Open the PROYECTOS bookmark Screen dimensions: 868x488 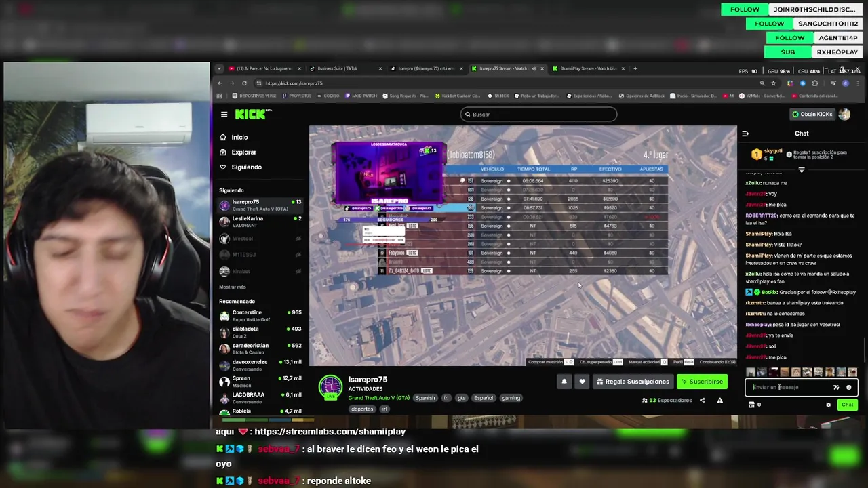coord(297,96)
